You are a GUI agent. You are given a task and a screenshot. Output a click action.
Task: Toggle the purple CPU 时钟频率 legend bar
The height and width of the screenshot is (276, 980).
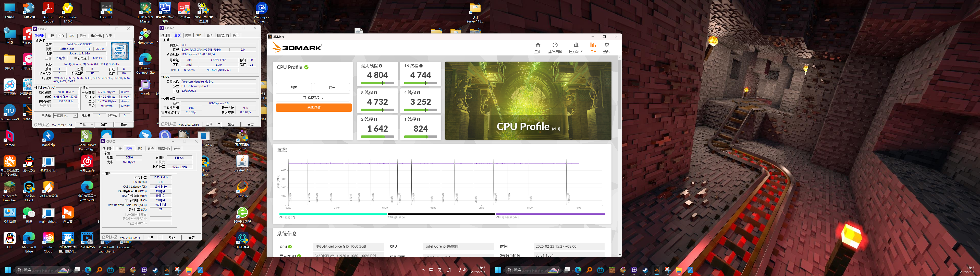[x=550, y=214]
